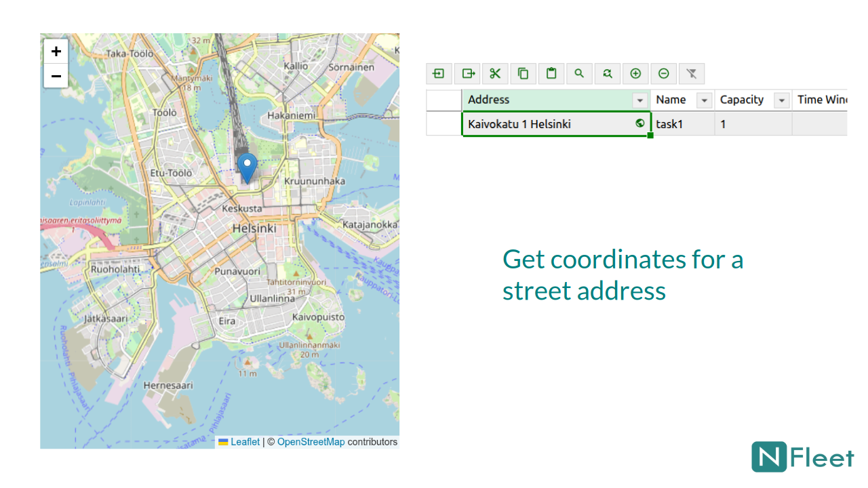Click the scissors cut icon
The image size is (868, 488).
[x=495, y=74]
